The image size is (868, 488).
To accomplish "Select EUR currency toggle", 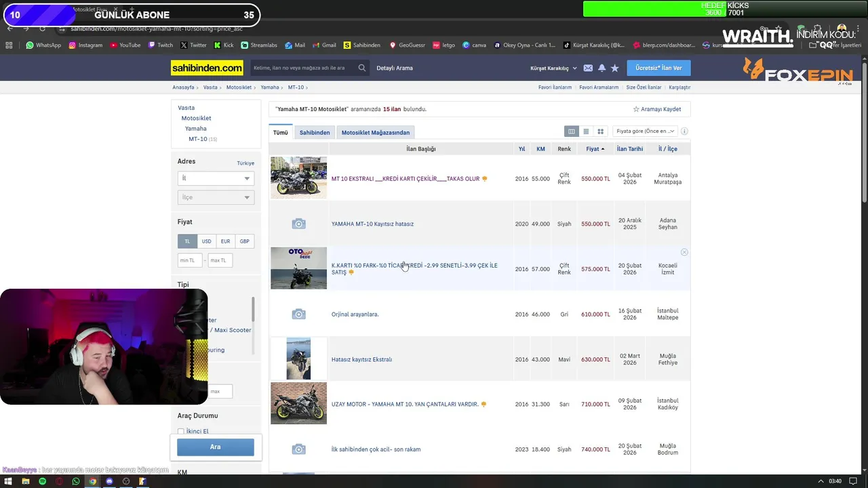I will (x=225, y=241).
